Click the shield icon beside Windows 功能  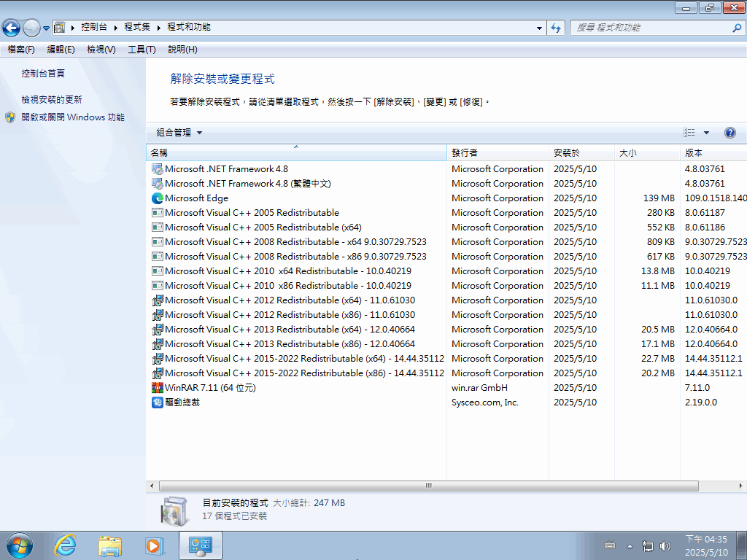10,117
